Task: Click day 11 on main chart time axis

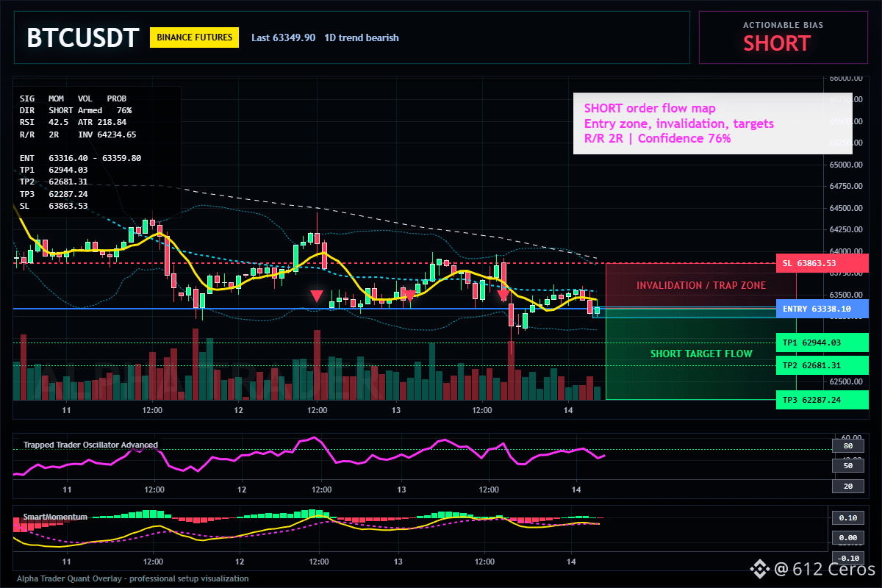Action: pyautogui.click(x=66, y=410)
